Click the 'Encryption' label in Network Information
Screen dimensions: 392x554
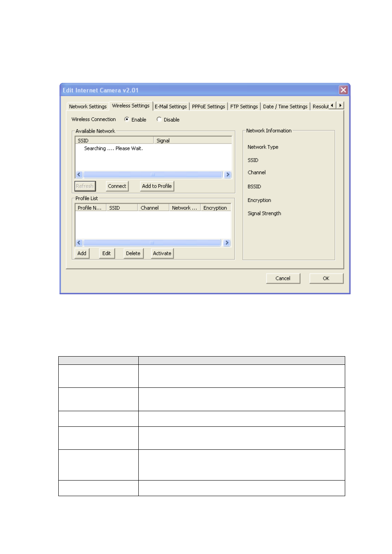(259, 200)
